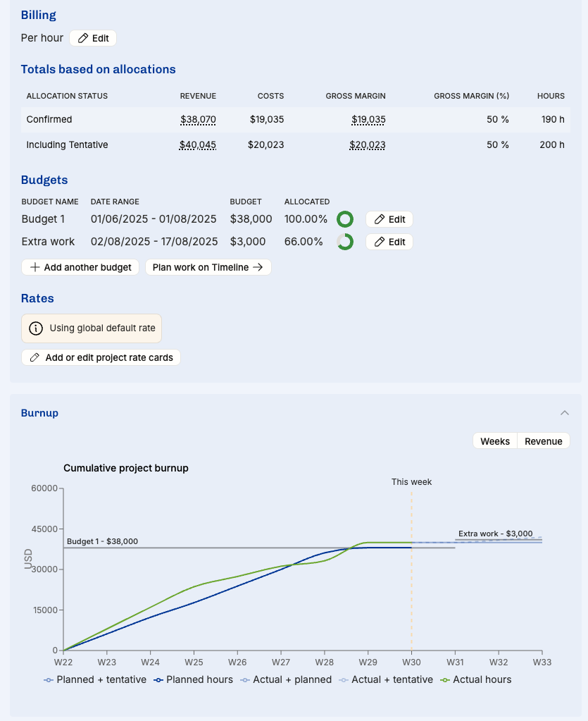Click the This week marker on chart
Viewport: 588px width, 721px height.
[x=411, y=482]
